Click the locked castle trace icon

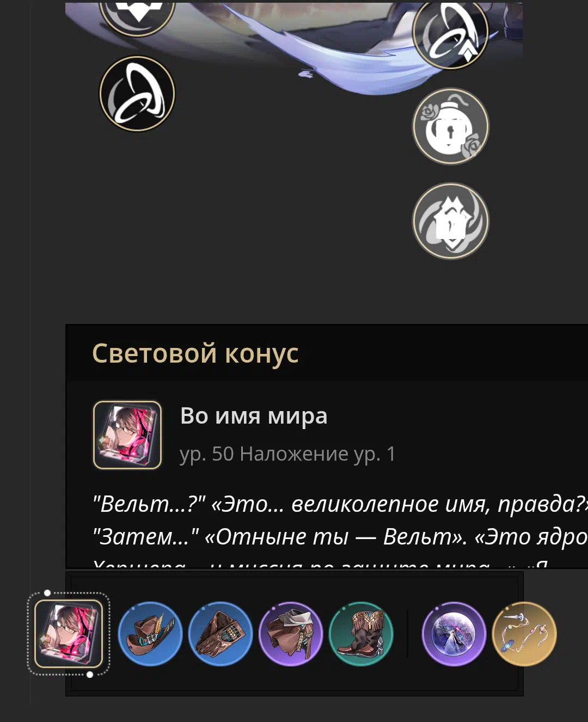tap(451, 221)
